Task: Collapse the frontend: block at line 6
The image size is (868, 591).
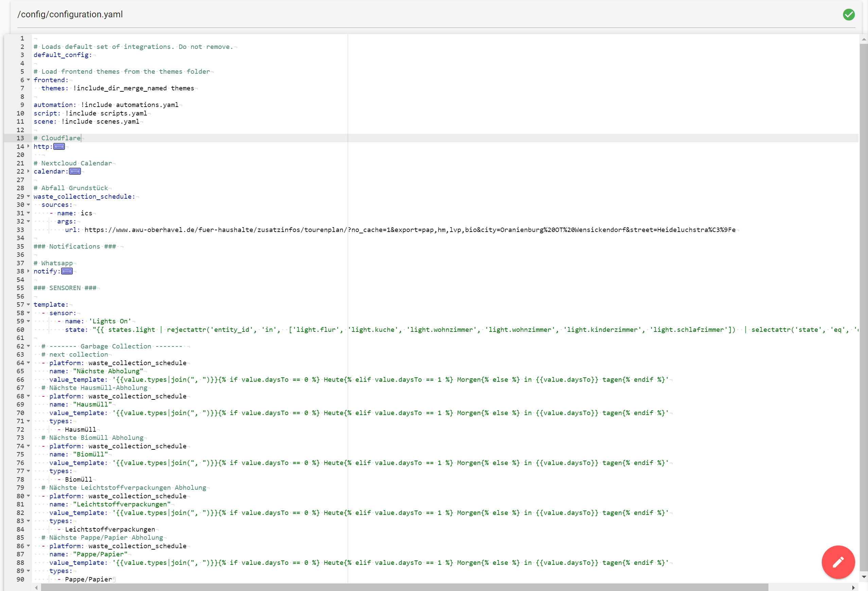Action: 29,80
